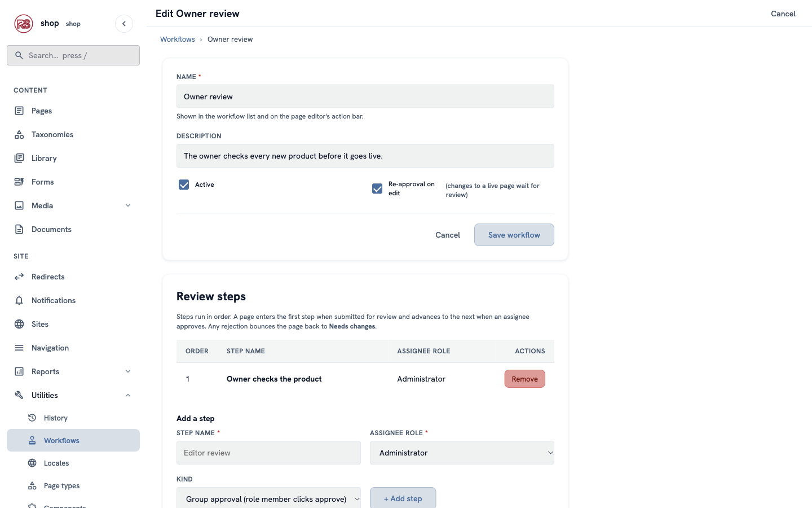Click the Forms icon in sidebar

19,182
